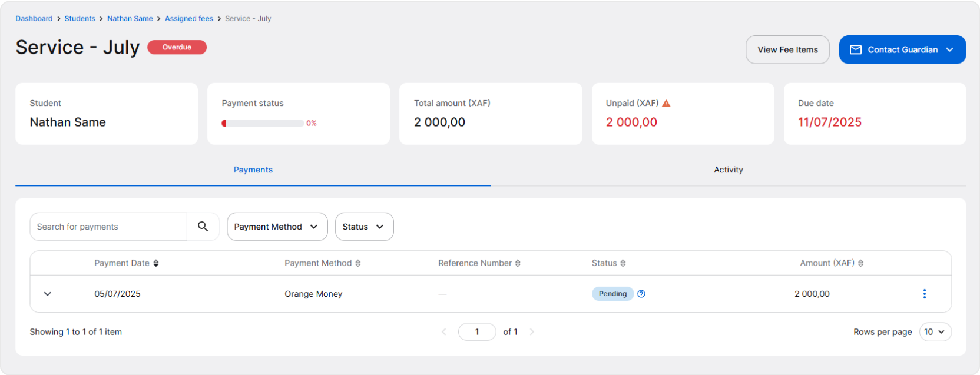Go to Dashboard breadcrumb link
The height and width of the screenshot is (375, 980).
34,19
